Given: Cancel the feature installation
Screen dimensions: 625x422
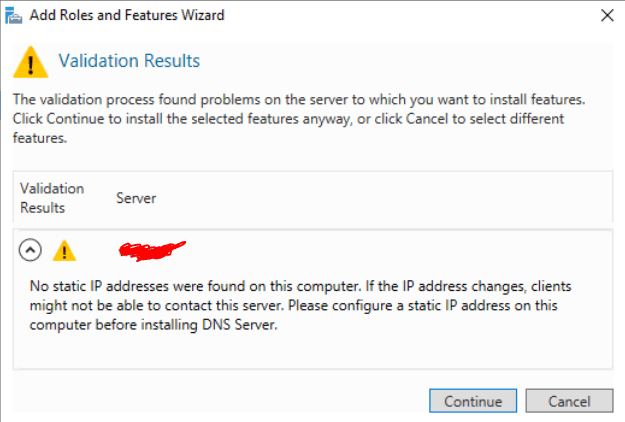Looking at the screenshot, I should (x=569, y=401).
